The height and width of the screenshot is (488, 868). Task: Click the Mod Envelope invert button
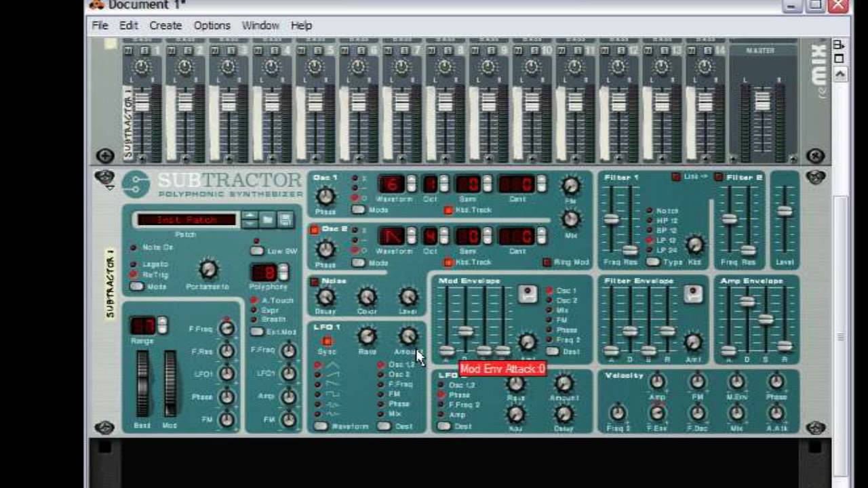tap(527, 294)
